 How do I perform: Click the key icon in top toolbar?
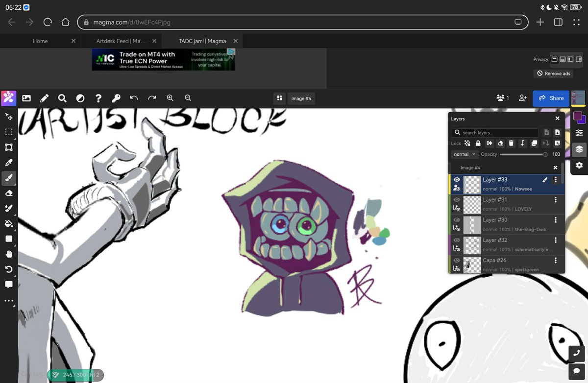pyautogui.click(x=116, y=98)
